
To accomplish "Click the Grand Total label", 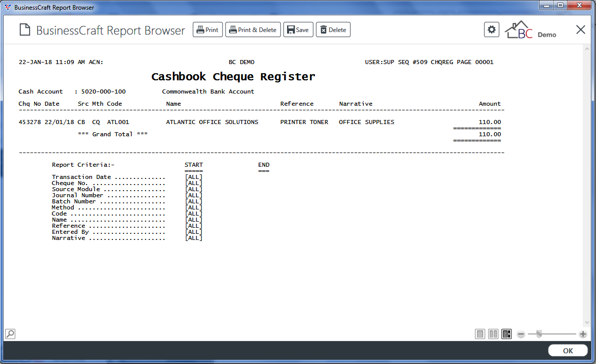I will [112, 134].
